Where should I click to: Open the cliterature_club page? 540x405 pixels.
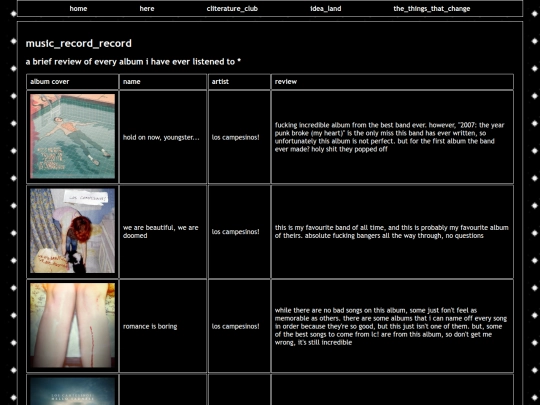tap(232, 9)
